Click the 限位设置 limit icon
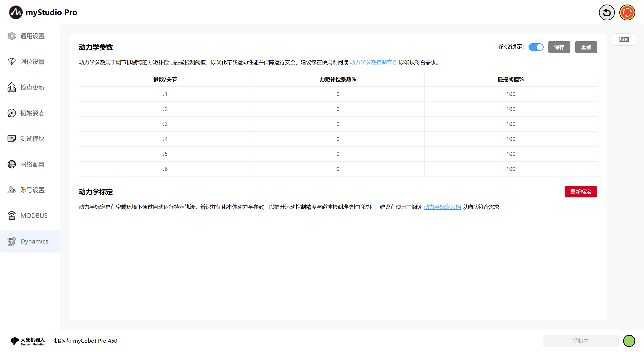Screen dimensions: 644x352 pyautogui.click(x=12, y=62)
